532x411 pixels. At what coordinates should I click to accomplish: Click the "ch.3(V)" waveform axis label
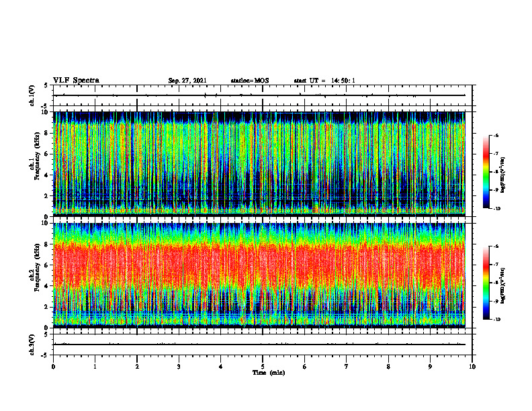32,345
